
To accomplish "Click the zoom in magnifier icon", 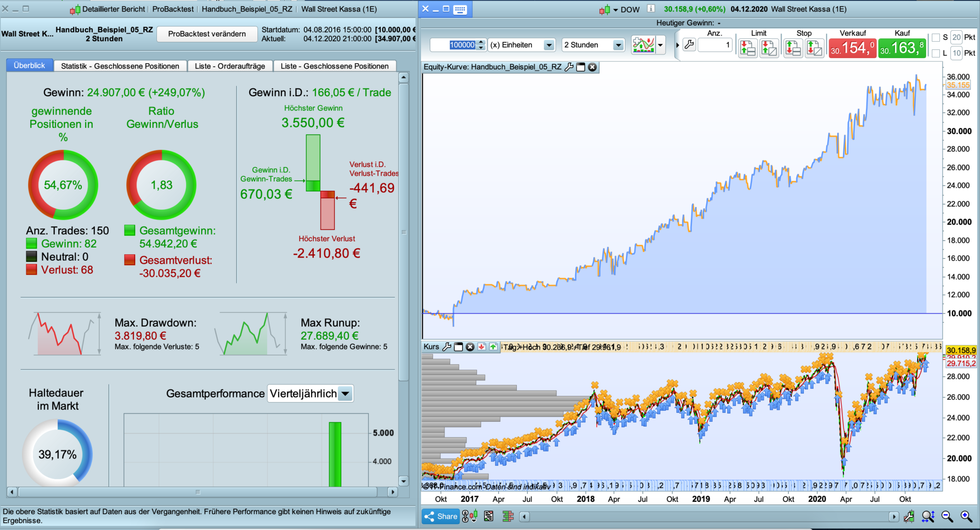I will (x=966, y=516).
